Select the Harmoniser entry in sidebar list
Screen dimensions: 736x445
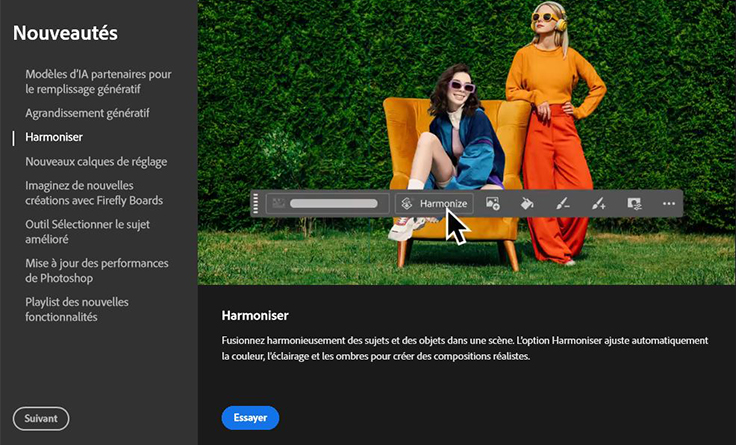coord(54,137)
